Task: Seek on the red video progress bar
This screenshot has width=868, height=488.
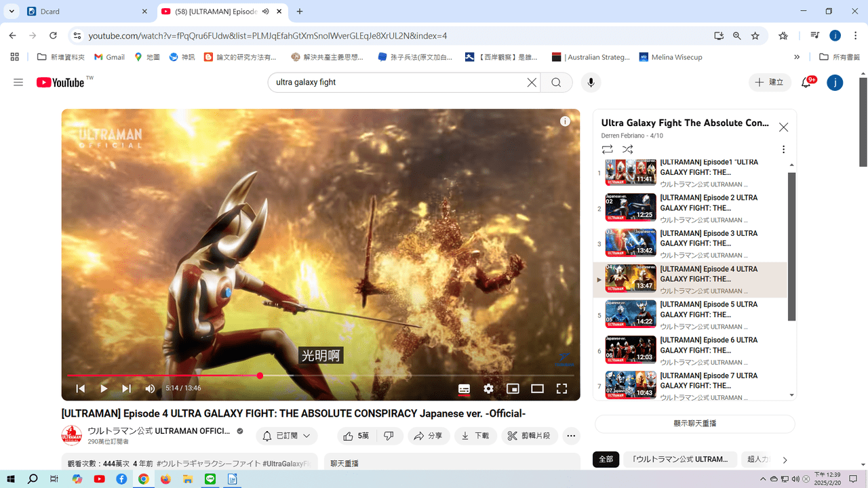Action: tap(320, 375)
